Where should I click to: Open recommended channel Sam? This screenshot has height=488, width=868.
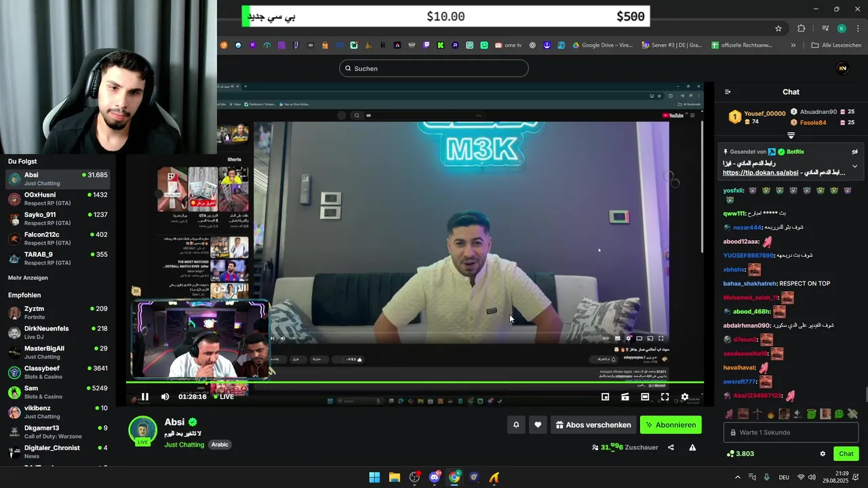58,392
